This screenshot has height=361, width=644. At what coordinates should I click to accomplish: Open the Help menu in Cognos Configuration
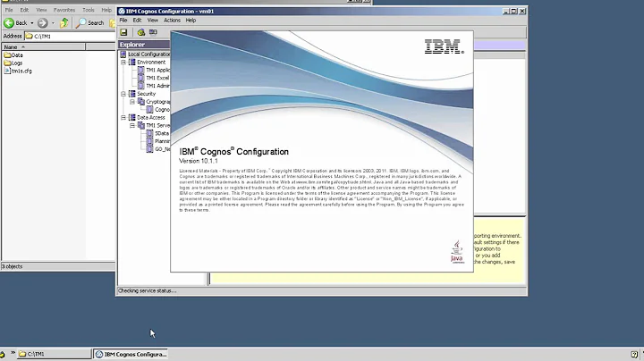tap(191, 20)
